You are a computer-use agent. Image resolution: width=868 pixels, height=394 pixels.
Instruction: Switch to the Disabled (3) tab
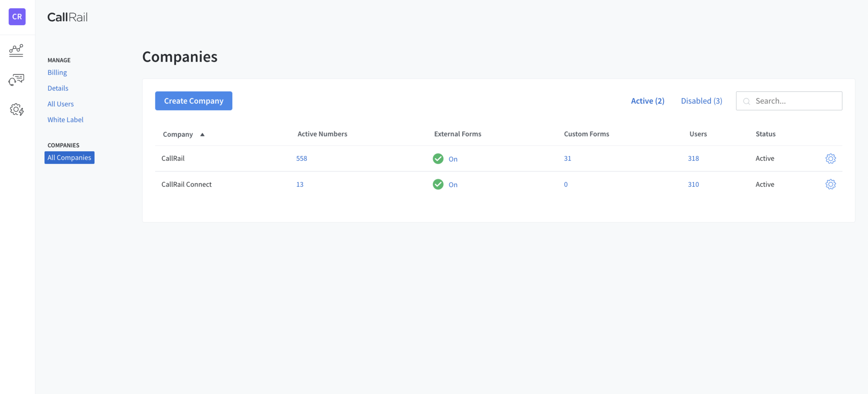coord(701,100)
